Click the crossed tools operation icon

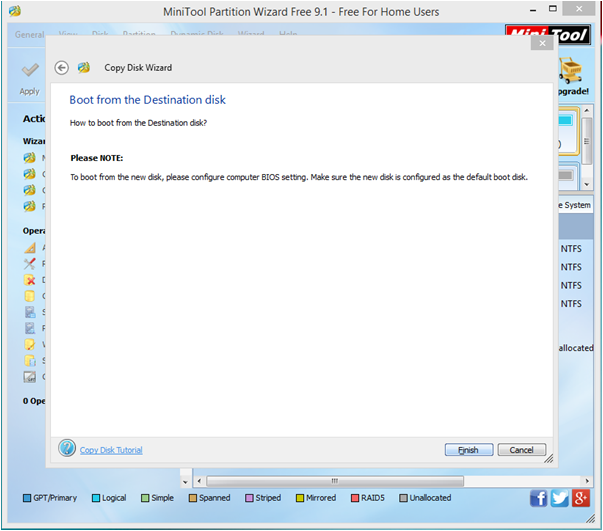[x=30, y=264]
